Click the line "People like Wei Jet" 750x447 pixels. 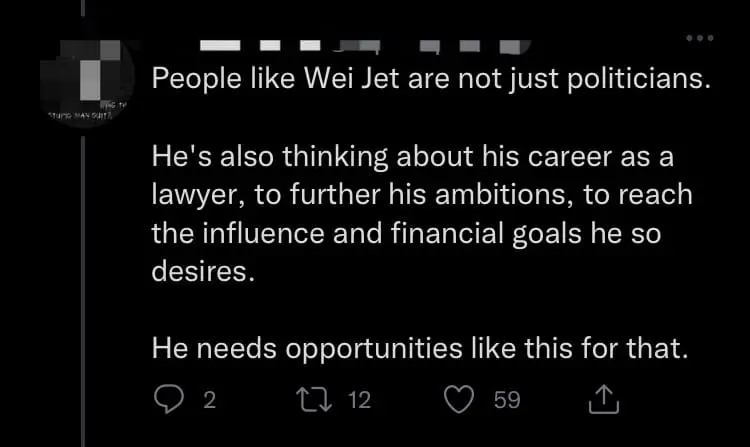(x=430, y=81)
